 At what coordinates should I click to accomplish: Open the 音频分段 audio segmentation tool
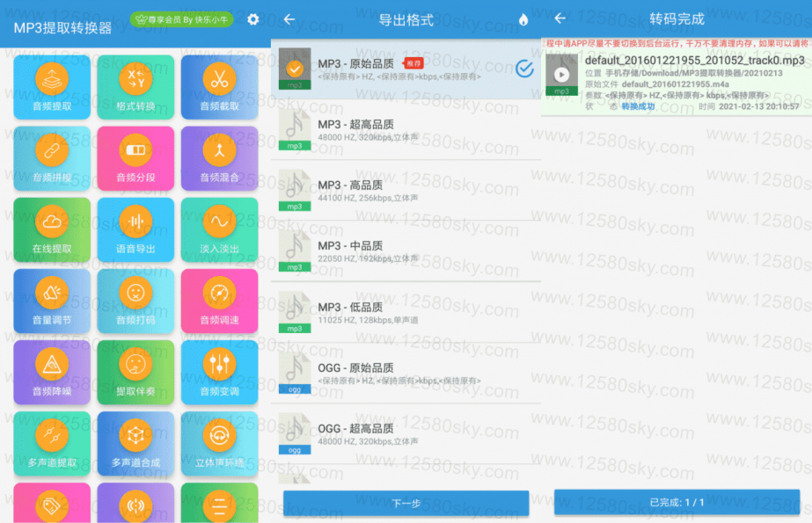coord(135,156)
